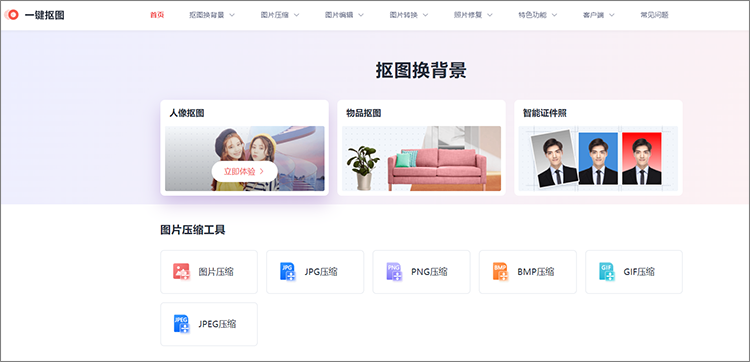Image resolution: width=750 pixels, height=362 pixels.
Task: Open the sofa and plant preview image
Action: point(421,158)
